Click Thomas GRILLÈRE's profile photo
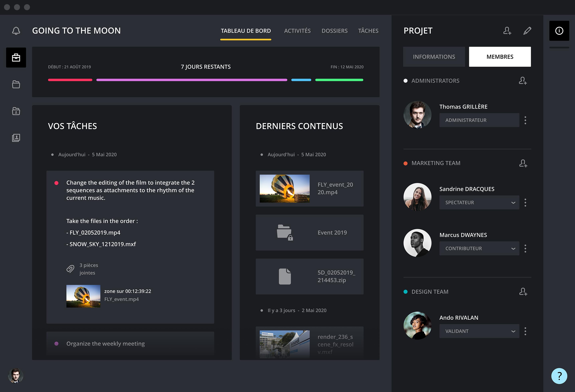The image size is (575, 392). pyautogui.click(x=417, y=114)
